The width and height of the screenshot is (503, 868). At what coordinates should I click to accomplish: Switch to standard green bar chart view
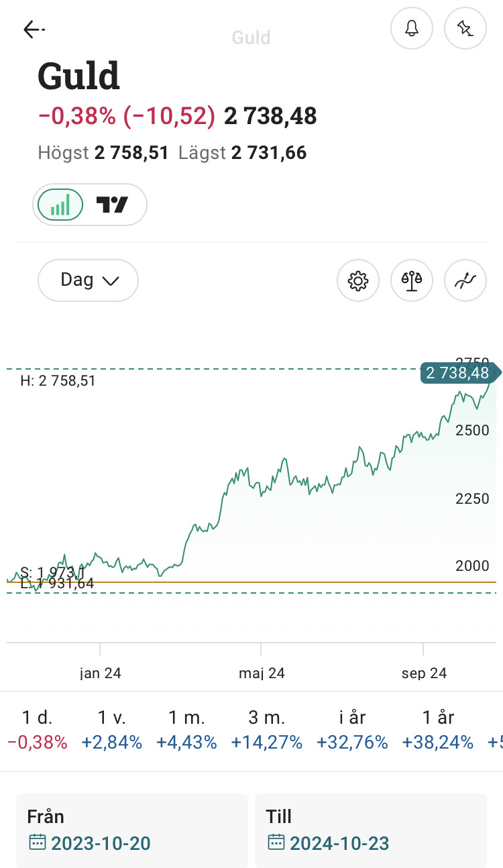point(60,205)
